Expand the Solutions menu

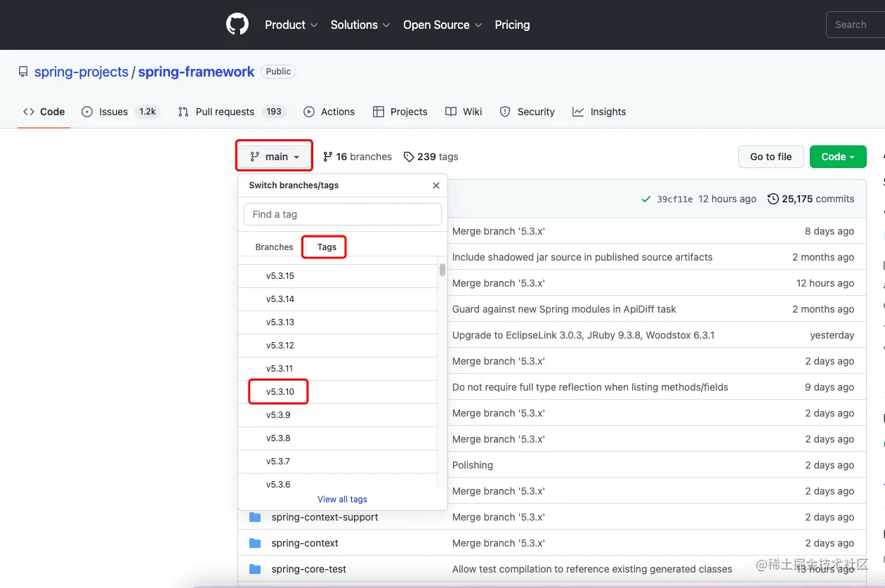(360, 25)
